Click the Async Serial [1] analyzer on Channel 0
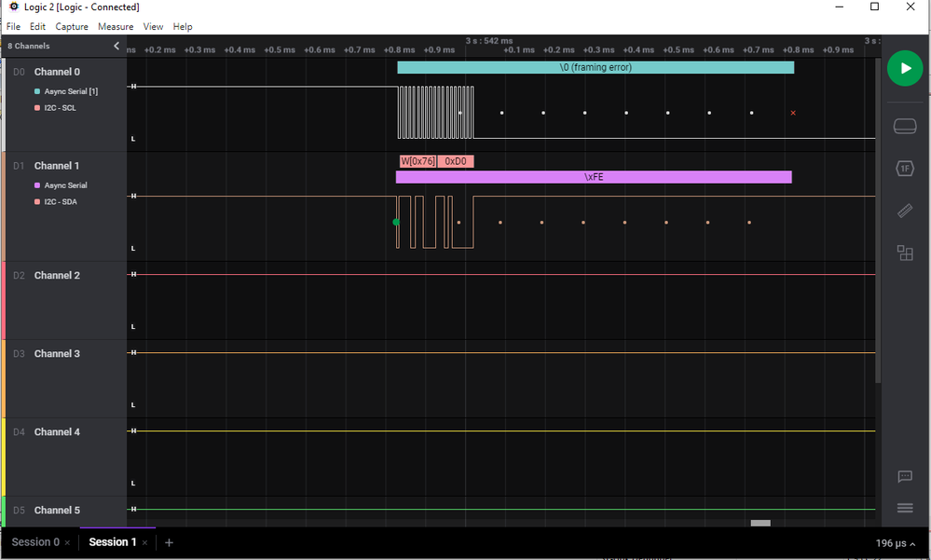Viewport: 931px width, 560px height. coord(71,91)
